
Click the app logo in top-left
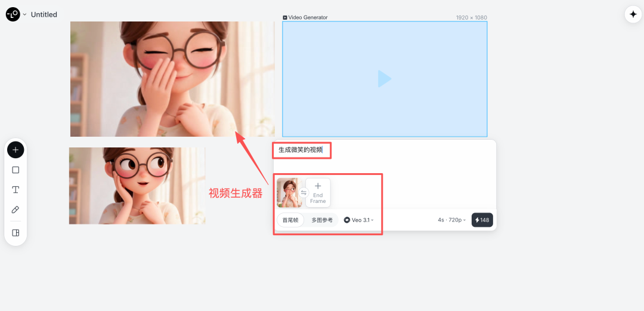(13, 14)
